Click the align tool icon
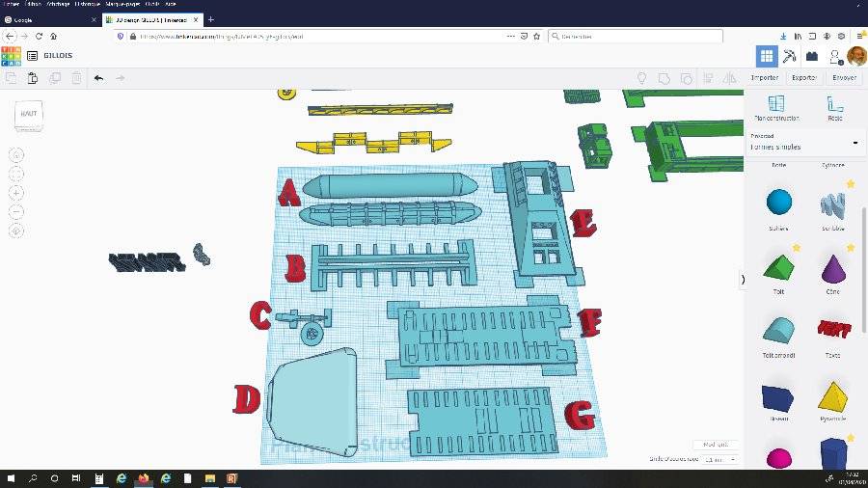Image resolution: width=868 pixels, height=488 pixels. tap(708, 78)
